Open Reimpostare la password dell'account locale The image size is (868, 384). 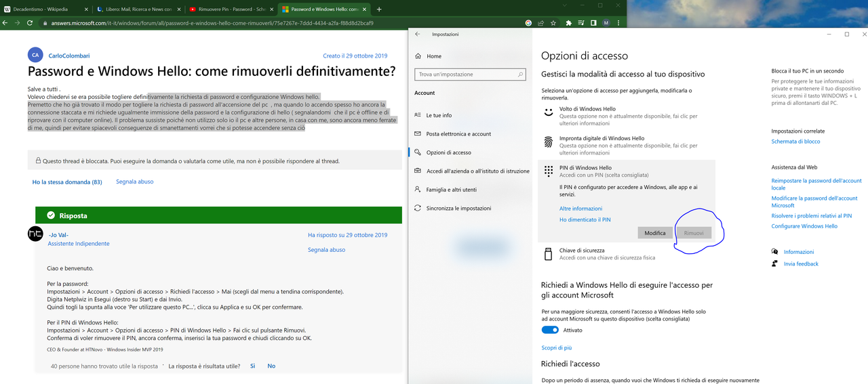click(816, 184)
